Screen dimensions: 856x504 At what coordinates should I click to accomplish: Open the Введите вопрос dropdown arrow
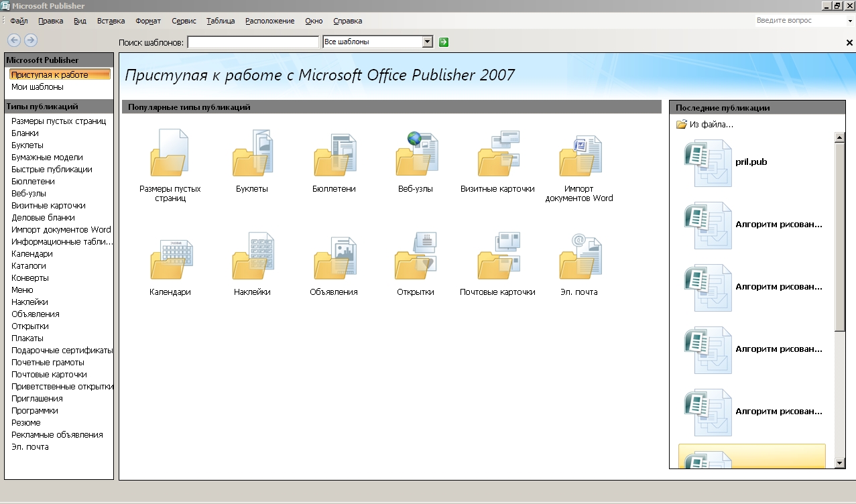click(x=850, y=21)
